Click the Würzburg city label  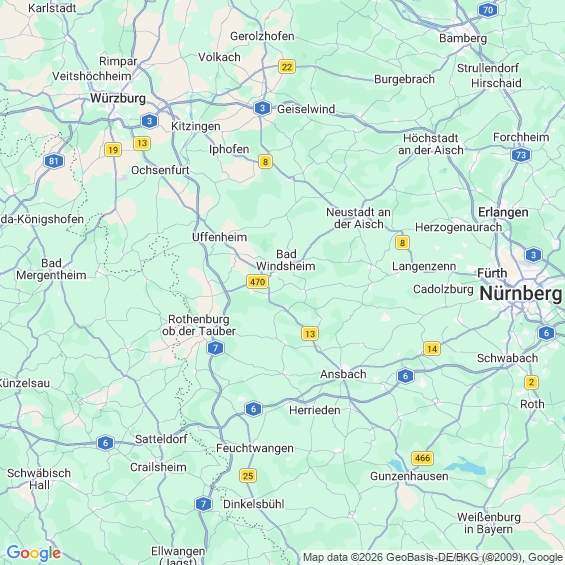point(118,98)
